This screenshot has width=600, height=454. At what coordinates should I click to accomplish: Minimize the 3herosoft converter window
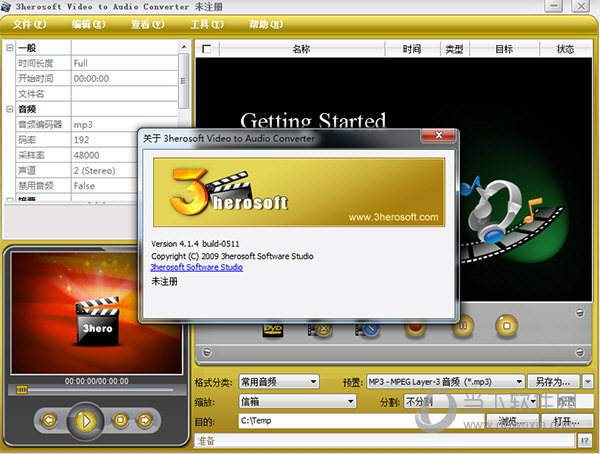(x=553, y=6)
